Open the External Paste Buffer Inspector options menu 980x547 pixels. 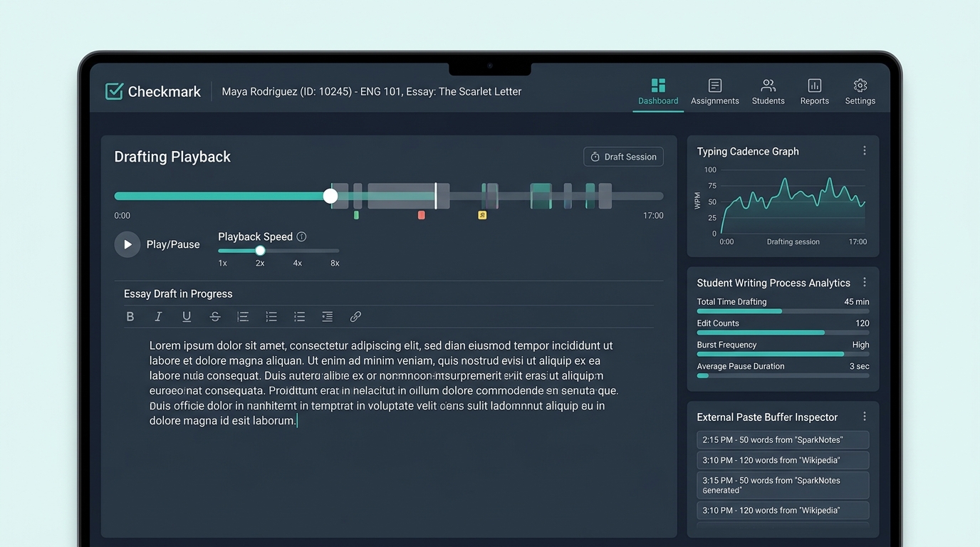pos(865,417)
